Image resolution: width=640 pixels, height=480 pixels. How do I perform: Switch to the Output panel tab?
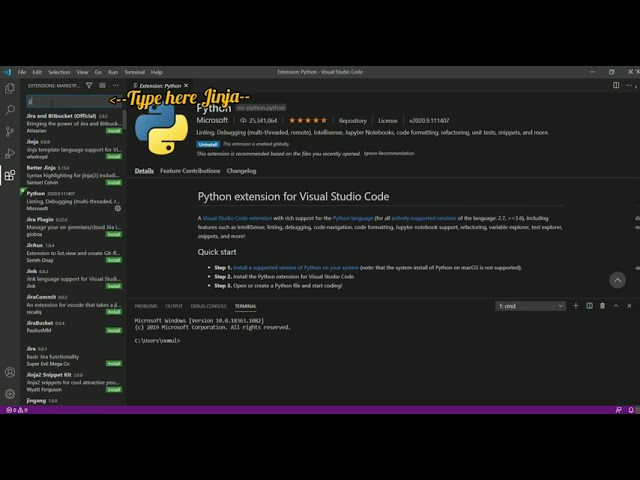(174, 306)
